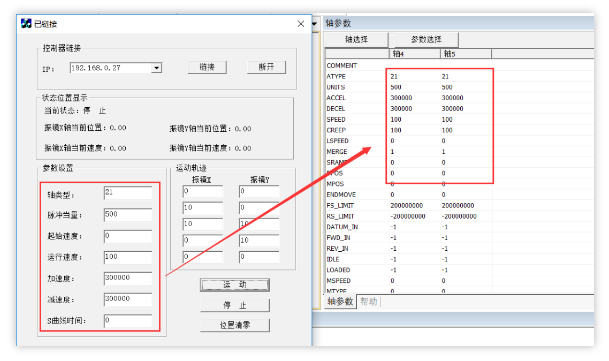This screenshot has width=609, height=361.
Task: Select the COMMENT row label
Action: pyautogui.click(x=342, y=66)
